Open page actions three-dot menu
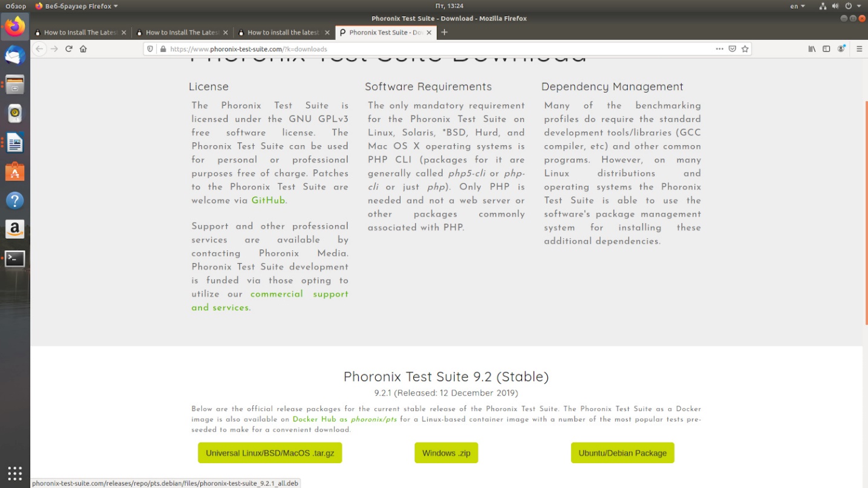This screenshot has height=488, width=868. (719, 49)
